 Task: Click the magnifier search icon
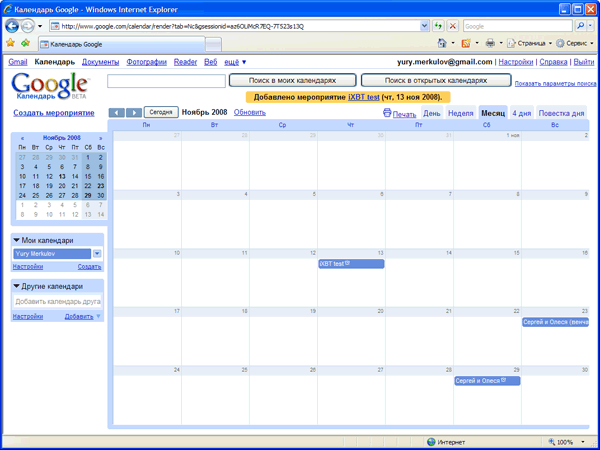coord(580,26)
